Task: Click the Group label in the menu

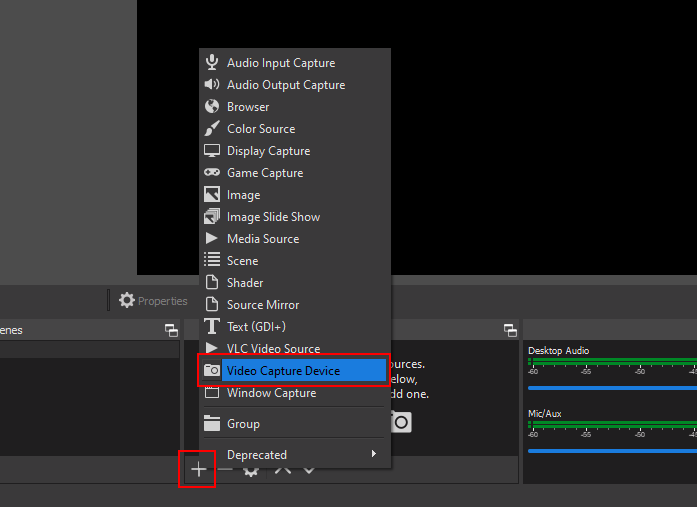Action: coord(243,424)
